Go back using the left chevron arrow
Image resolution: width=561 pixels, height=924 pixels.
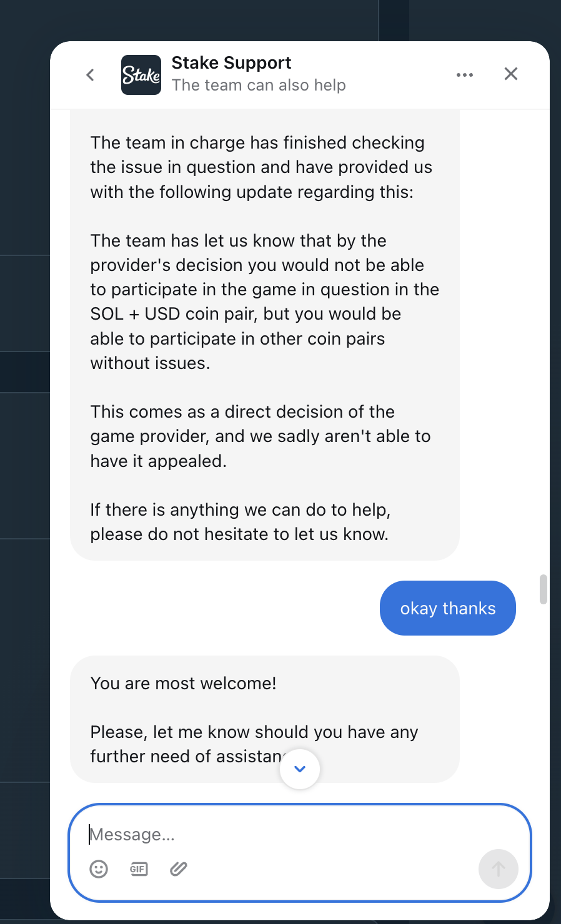pyautogui.click(x=91, y=75)
